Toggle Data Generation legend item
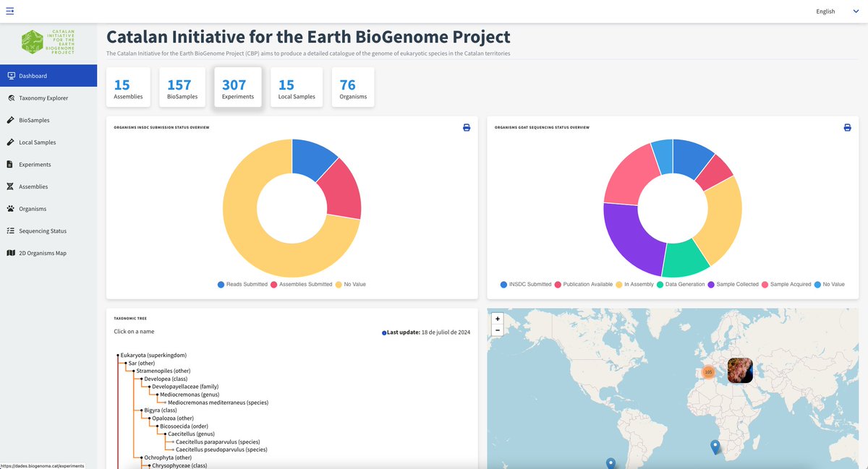This screenshot has width=868, height=469. pos(681,285)
